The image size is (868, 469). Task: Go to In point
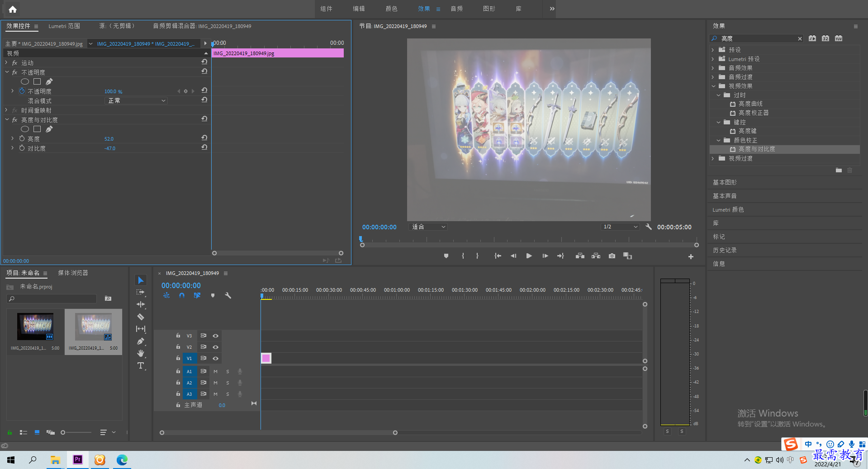(x=498, y=256)
